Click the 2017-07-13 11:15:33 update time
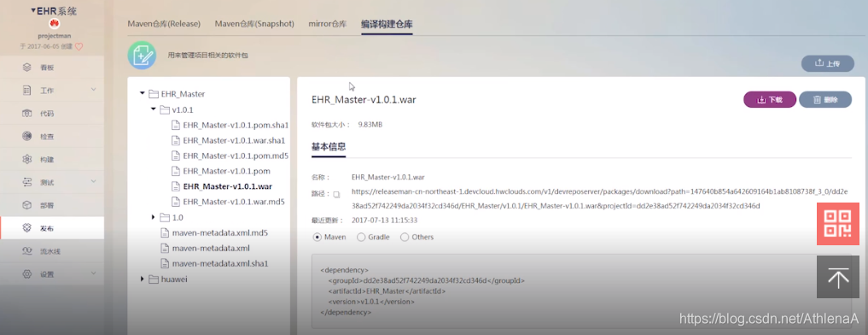 click(384, 220)
